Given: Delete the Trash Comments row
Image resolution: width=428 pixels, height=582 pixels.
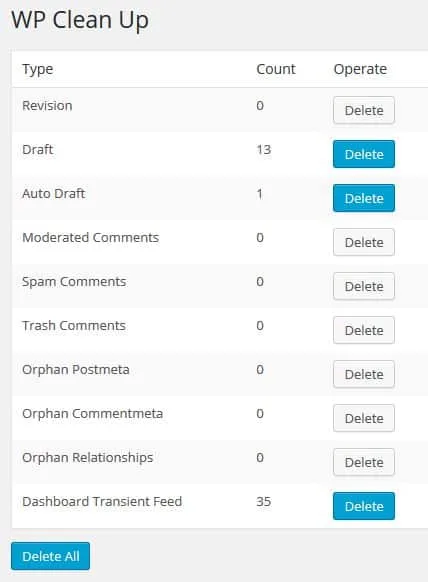Looking at the screenshot, I should tap(364, 330).
